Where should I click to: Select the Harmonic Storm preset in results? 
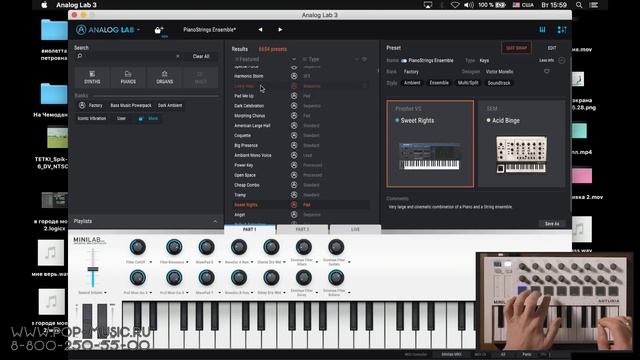tap(249, 76)
